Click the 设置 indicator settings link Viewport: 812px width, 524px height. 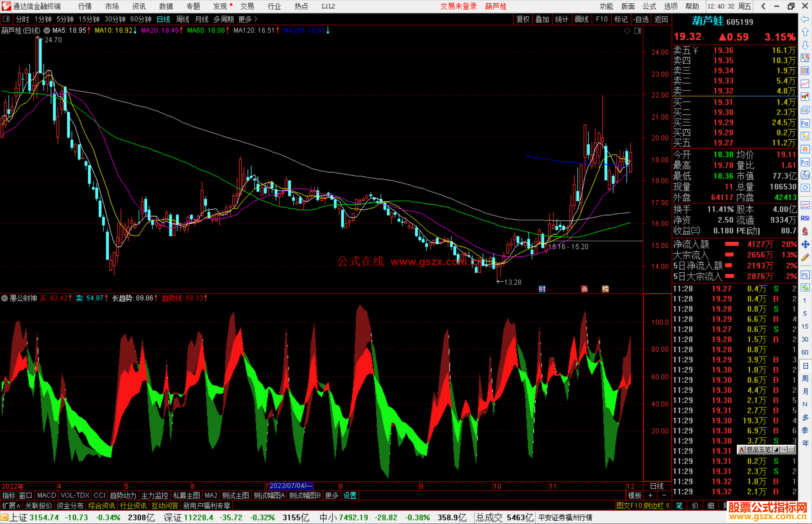pyautogui.click(x=350, y=495)
